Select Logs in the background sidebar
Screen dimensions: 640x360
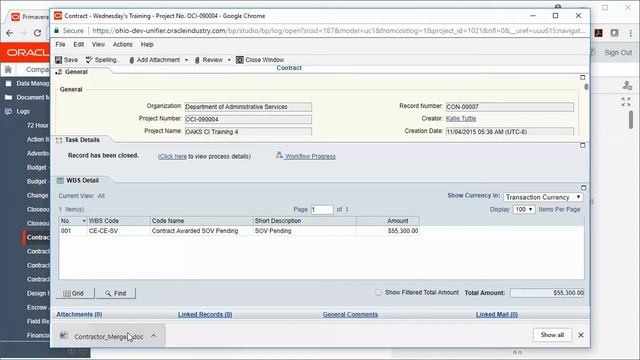[23, 111]
